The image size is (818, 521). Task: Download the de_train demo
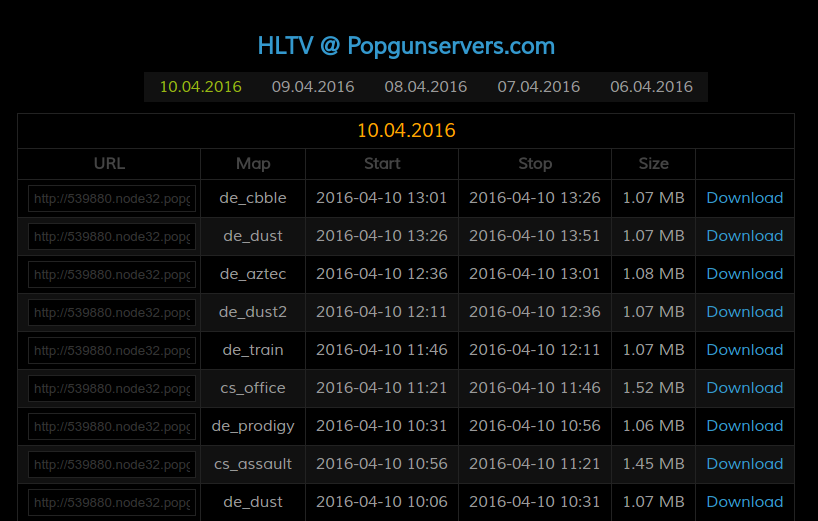point(744,350)
